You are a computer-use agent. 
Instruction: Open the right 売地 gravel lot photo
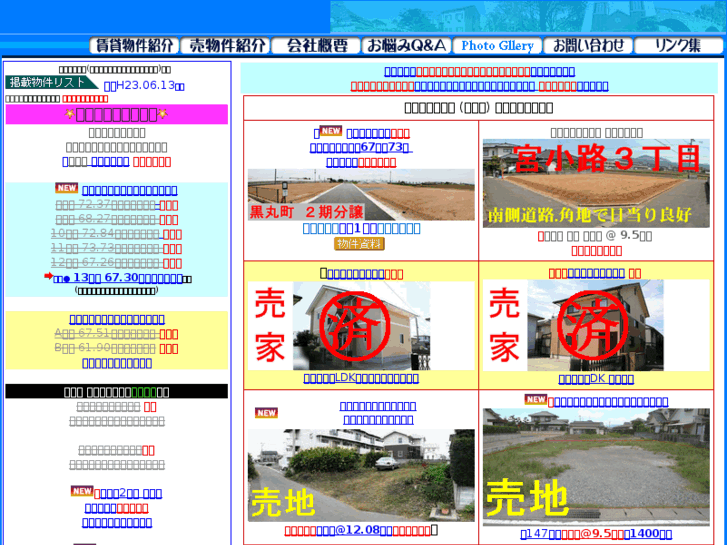pos(596,467)
